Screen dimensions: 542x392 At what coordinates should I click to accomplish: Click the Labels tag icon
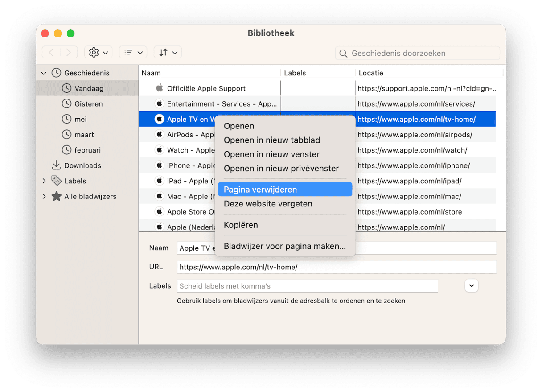click(56, 181)
